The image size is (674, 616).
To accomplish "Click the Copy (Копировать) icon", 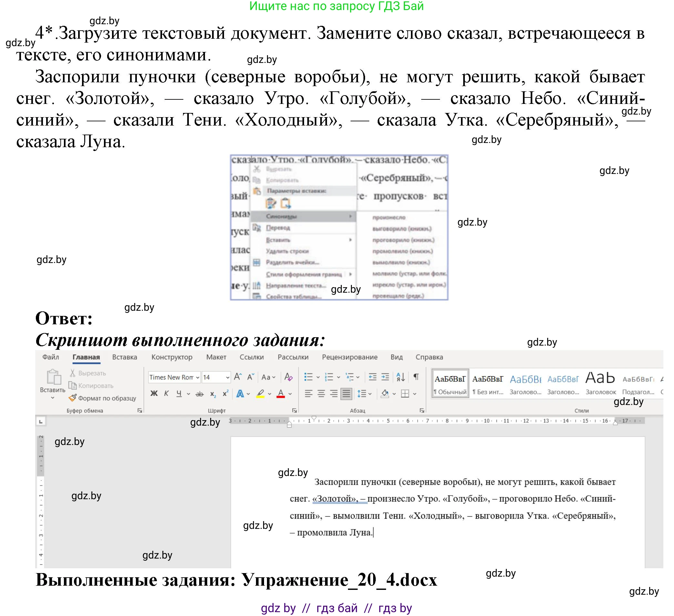I will (72, 385).
